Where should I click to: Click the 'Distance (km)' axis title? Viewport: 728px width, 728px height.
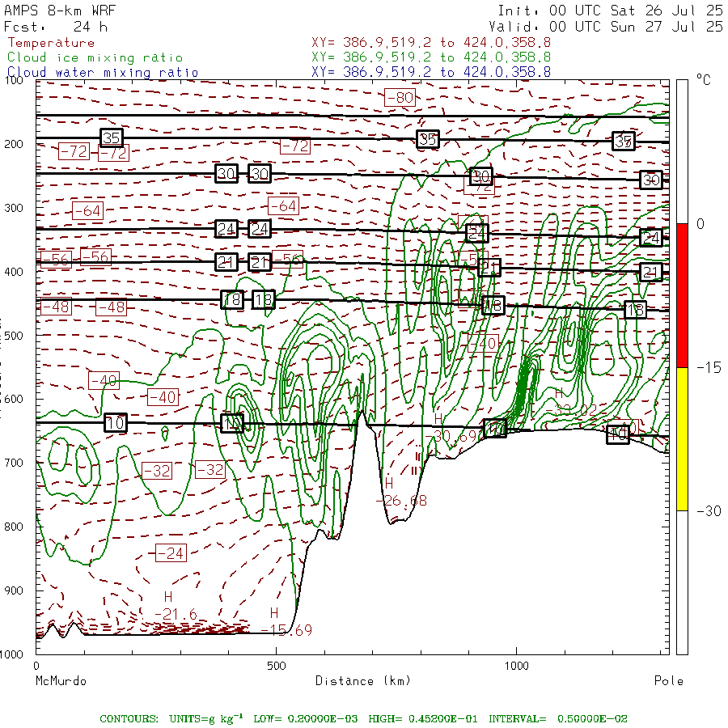[x=363, y=681]
